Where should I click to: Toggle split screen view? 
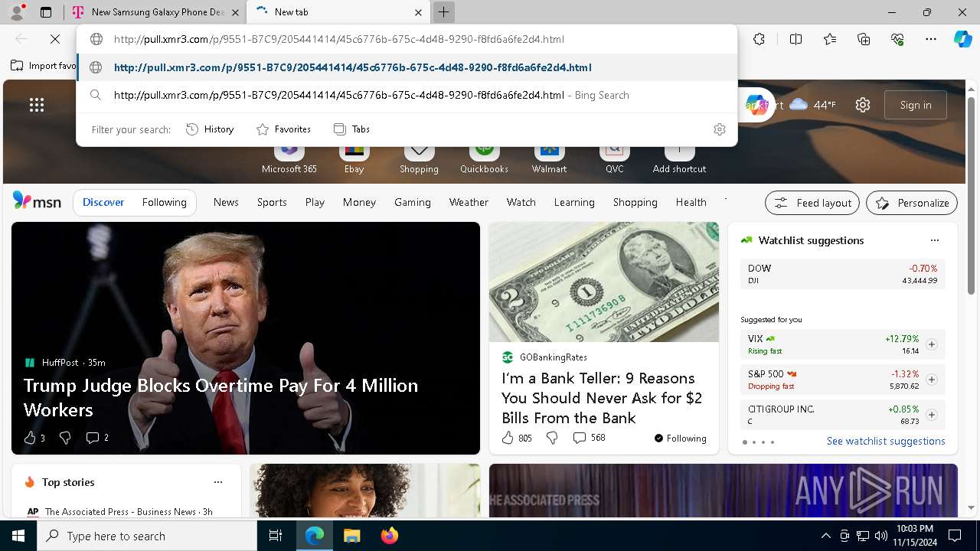coord(795,39)
